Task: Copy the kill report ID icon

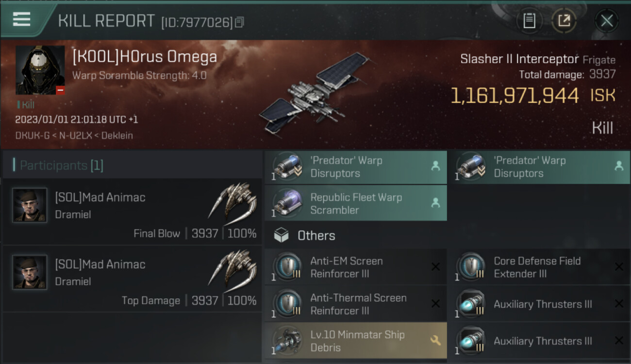Action: (239, 22)
